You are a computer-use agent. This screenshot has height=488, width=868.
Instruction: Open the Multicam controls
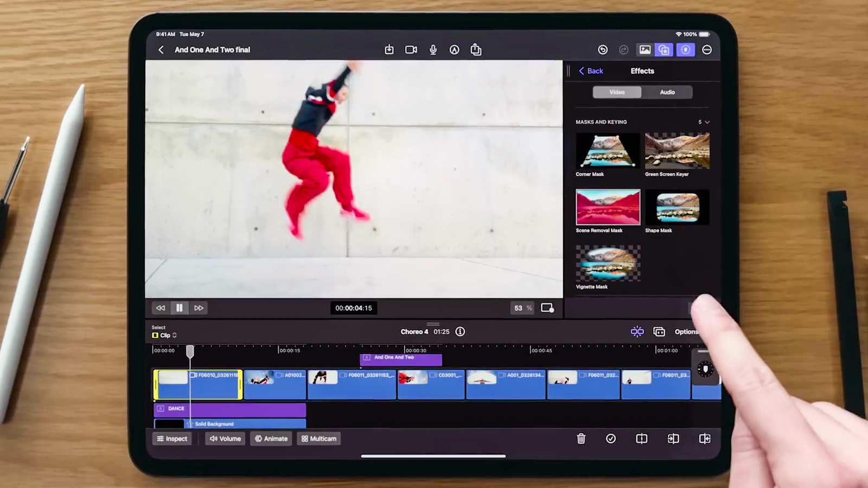point(319,439)
